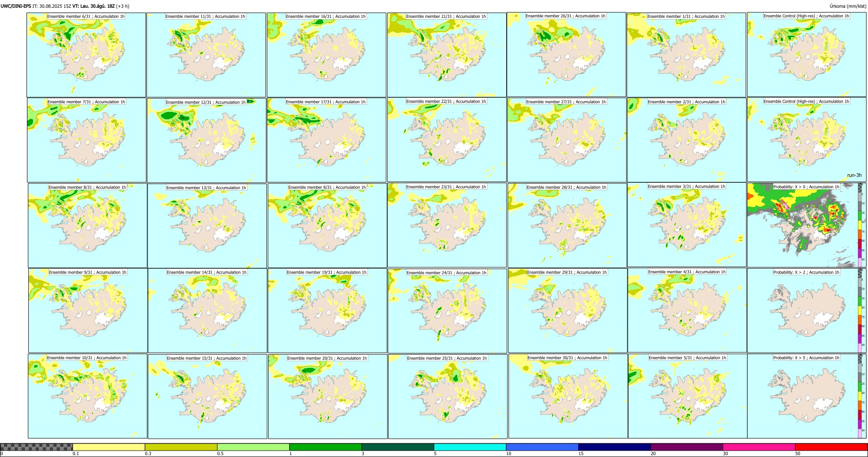This screenshot has width=868, height=457.
Task: Click the UWC/DINI-EPS header title
Action: pyautogui.click(x=16, y=6)
